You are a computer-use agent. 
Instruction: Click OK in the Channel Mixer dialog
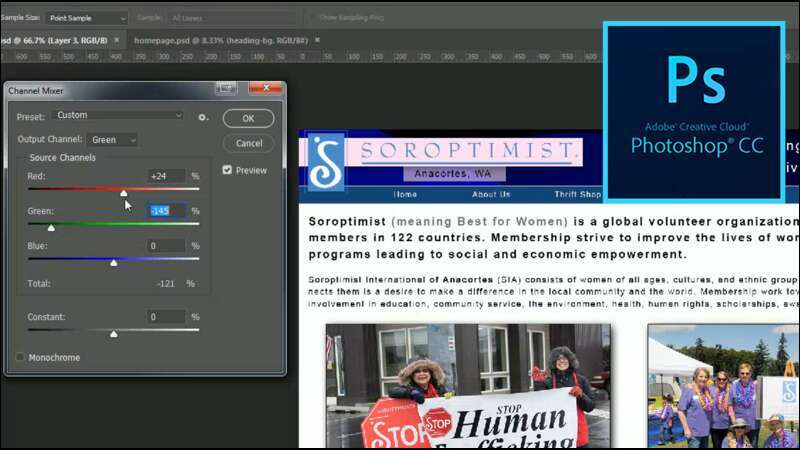tap(248, 118)
